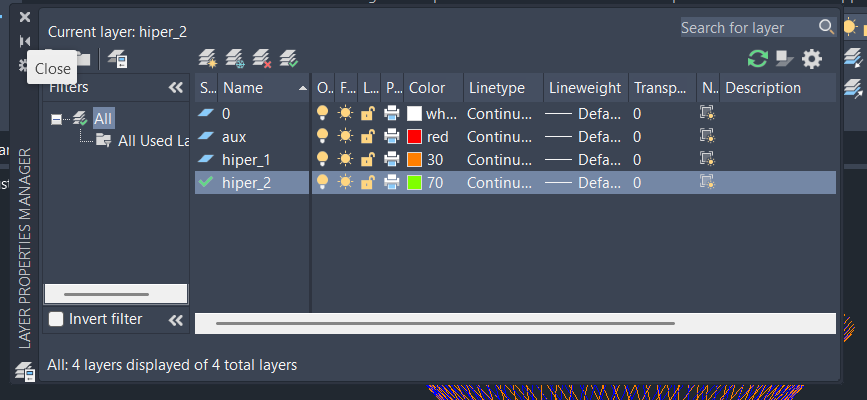Image resolution: width=867 pixels, height=400 pixels.
Task: Select the All filter tree item
Action: coord(103,118)
